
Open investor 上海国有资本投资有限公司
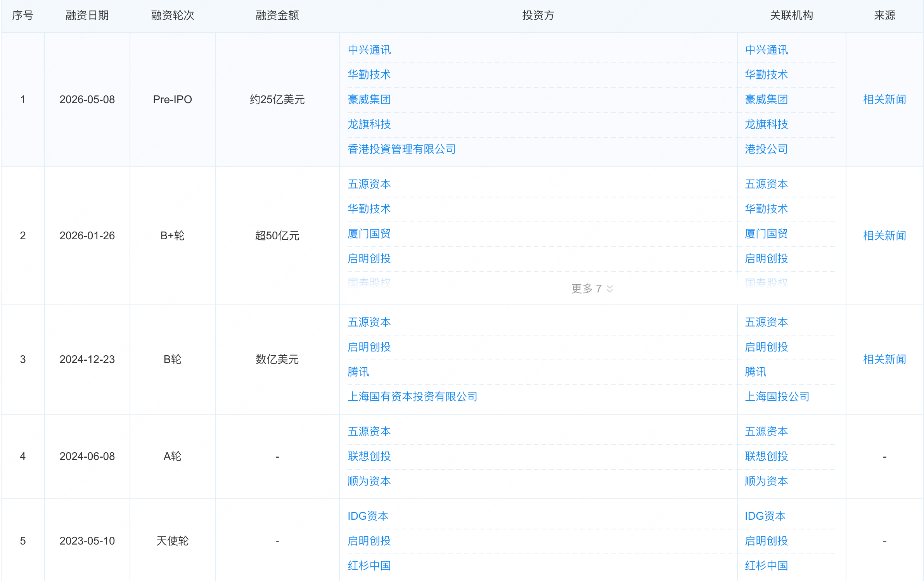click(413, 397)
